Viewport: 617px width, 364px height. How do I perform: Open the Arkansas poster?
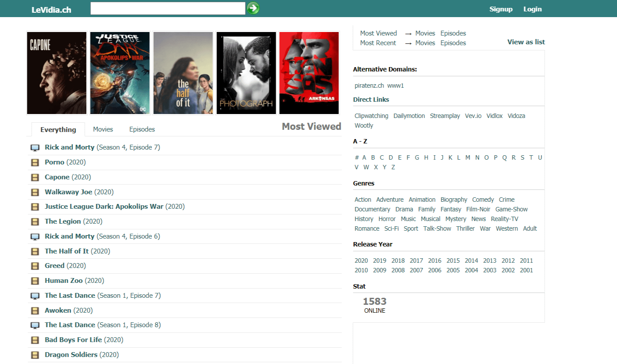pyautogui.click(x=309, y=73)
